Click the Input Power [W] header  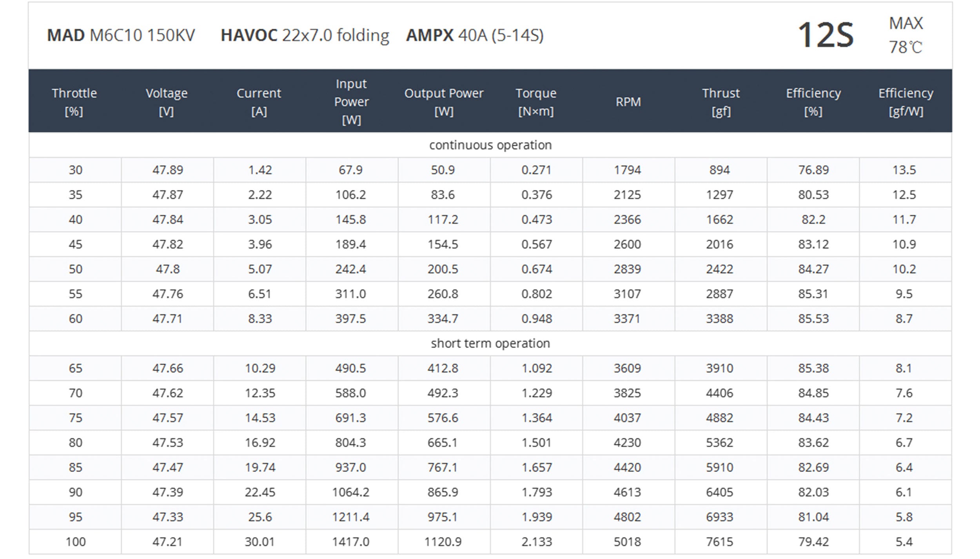(x=351, y=102)
